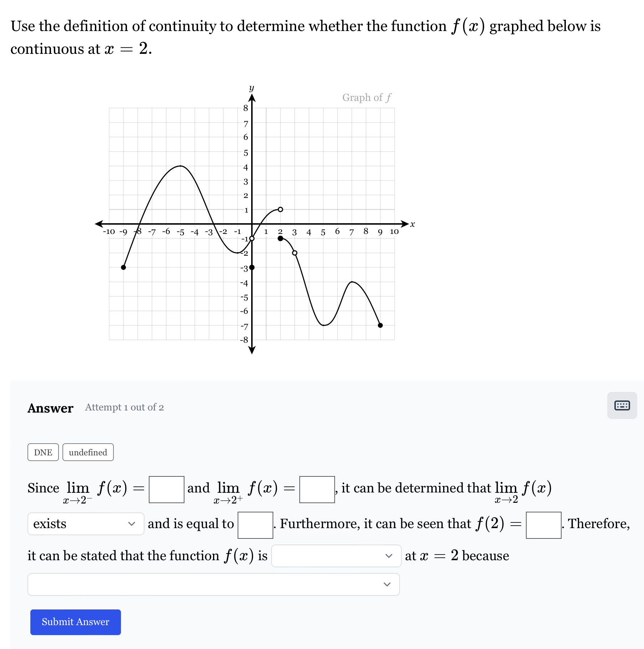Click the Submit Answer button
Screen dimensions: 644x649
pos(75,622)
